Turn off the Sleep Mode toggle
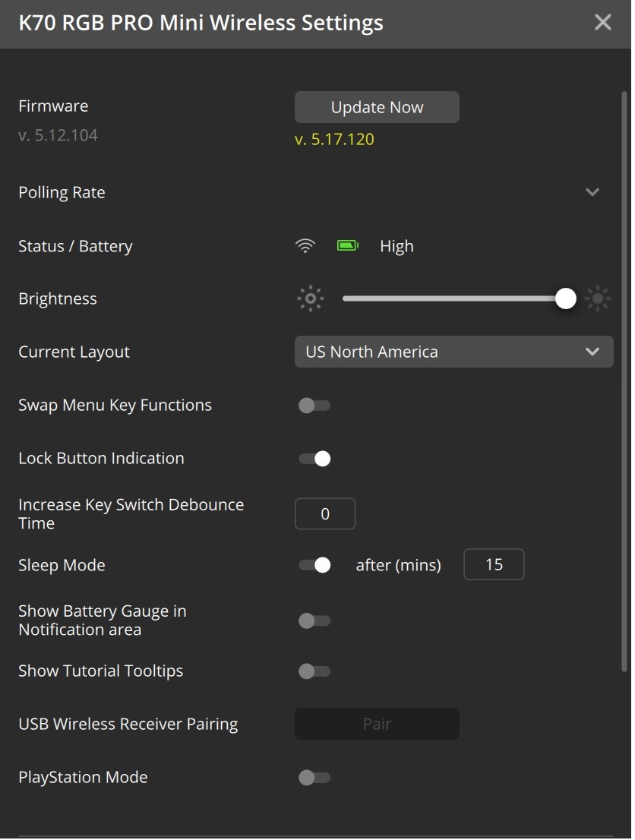635x840 pixels. 314,565
